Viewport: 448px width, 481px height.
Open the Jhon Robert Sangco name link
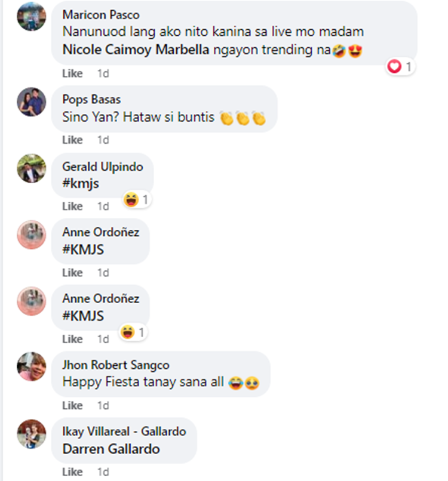[x=116, y=365]
